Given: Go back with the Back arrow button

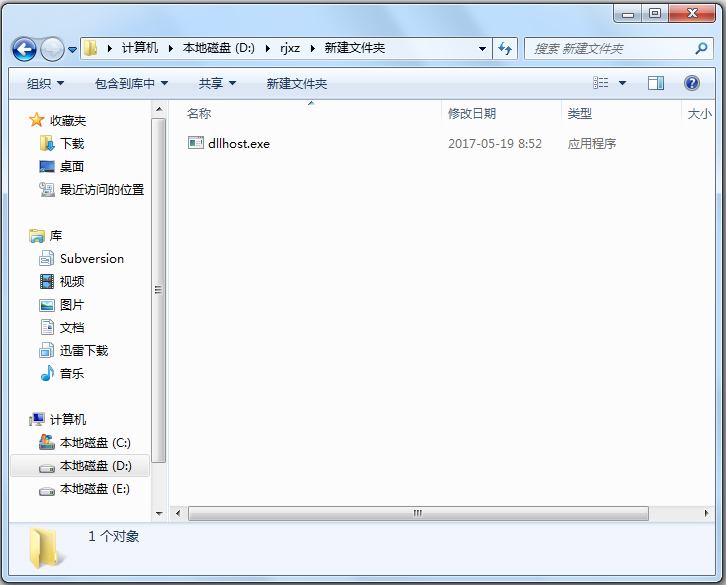Looking at the screenshot, I should tap(24, 49).
